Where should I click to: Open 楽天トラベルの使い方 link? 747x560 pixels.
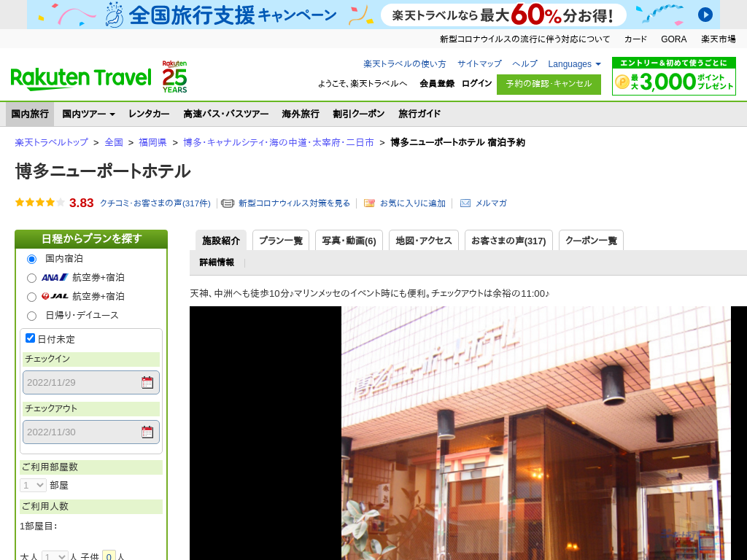(405, 64)
